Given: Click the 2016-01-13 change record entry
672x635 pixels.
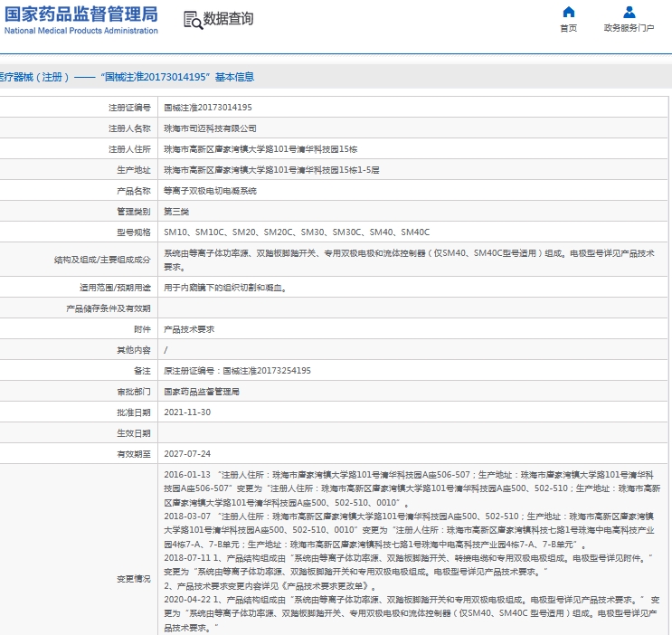Looking at the screenshot, I should (x=187, y=475).
